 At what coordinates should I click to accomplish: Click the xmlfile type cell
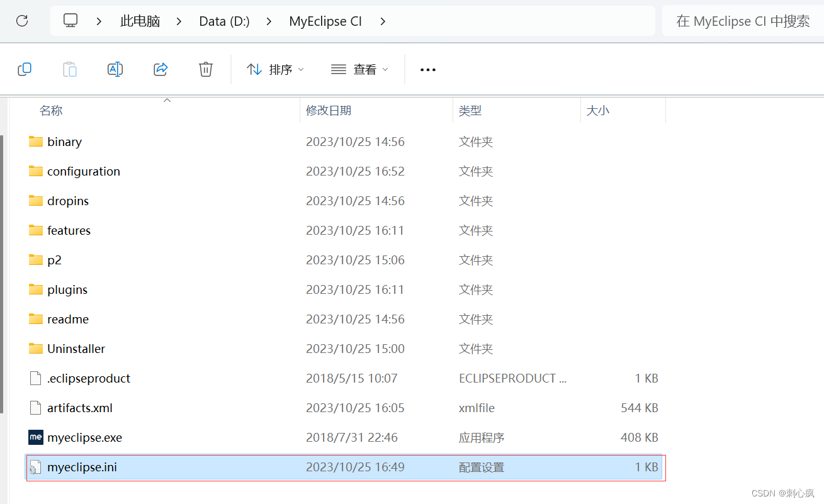coord(477,408)
